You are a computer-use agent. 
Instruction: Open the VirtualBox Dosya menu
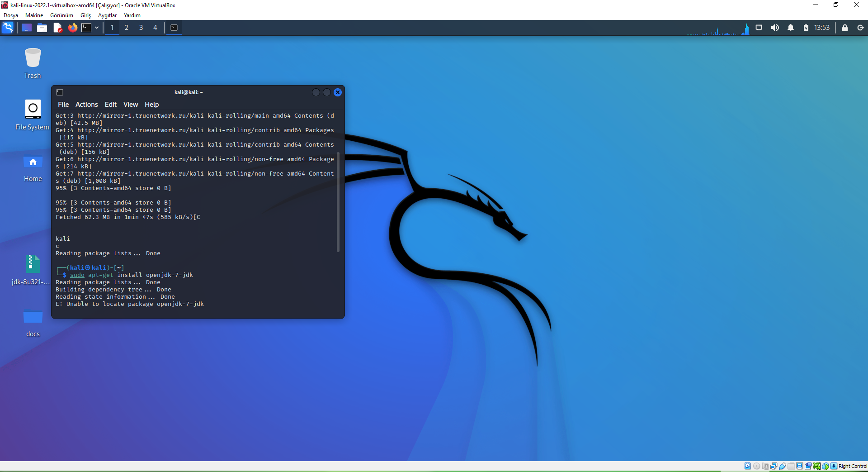[x=11, y=15]
